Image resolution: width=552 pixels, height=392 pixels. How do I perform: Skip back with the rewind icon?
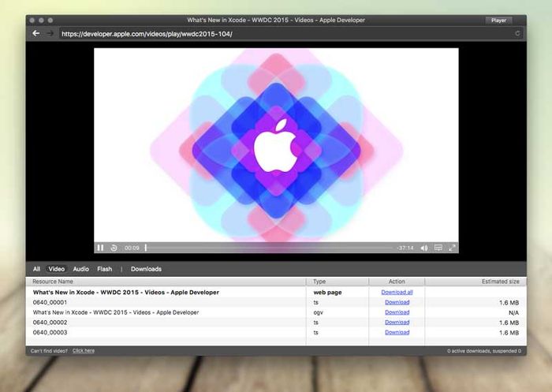point(114,248)
